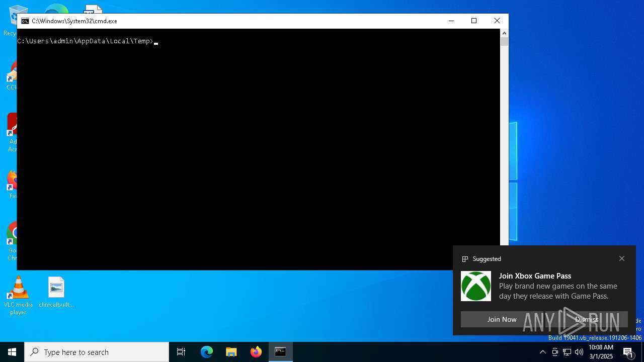
Task: Open the network tray icon
Action: (567, 352)
